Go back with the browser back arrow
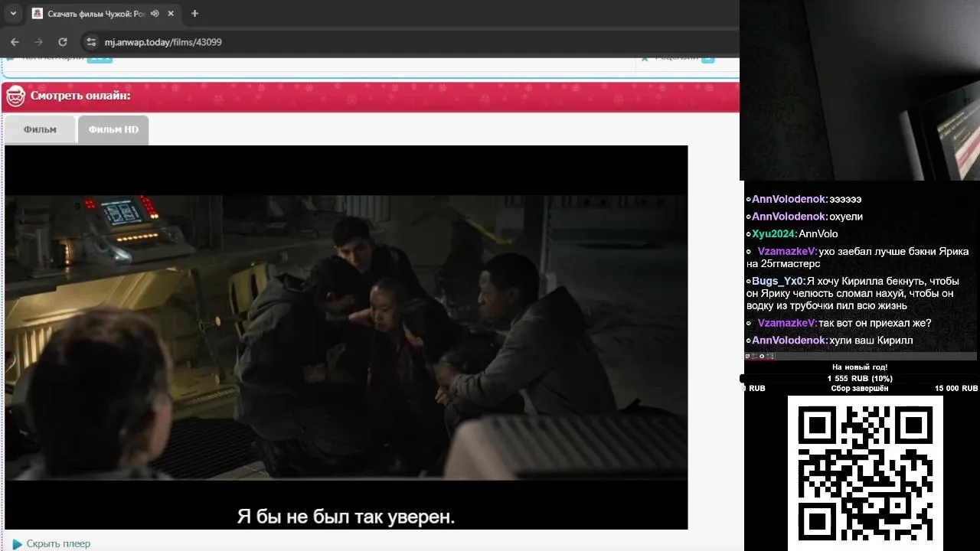Image resolution: width=980 pixels, height=551 pixels. [x=15, y=42]
